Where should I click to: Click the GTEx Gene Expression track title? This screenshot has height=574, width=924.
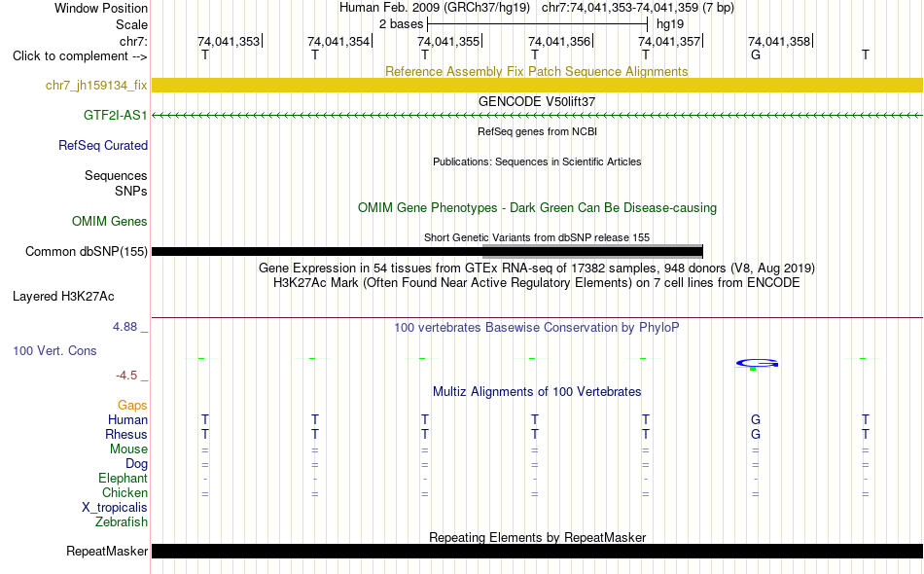(x=537, y=269)
